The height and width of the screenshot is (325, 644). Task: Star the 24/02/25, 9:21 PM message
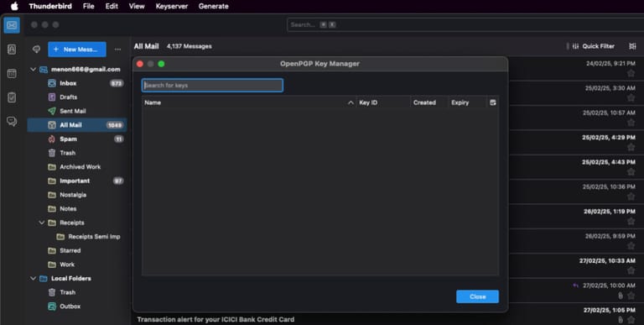[x=631, y=73]
